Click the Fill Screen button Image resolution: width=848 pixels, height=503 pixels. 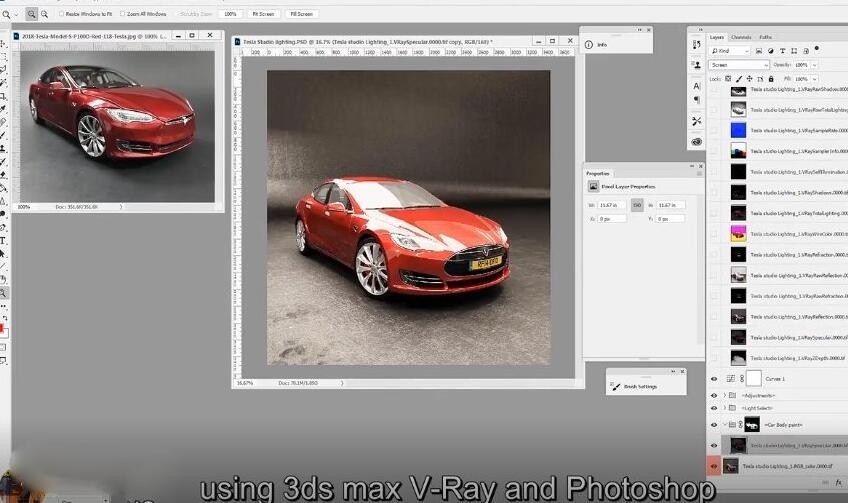301,14
